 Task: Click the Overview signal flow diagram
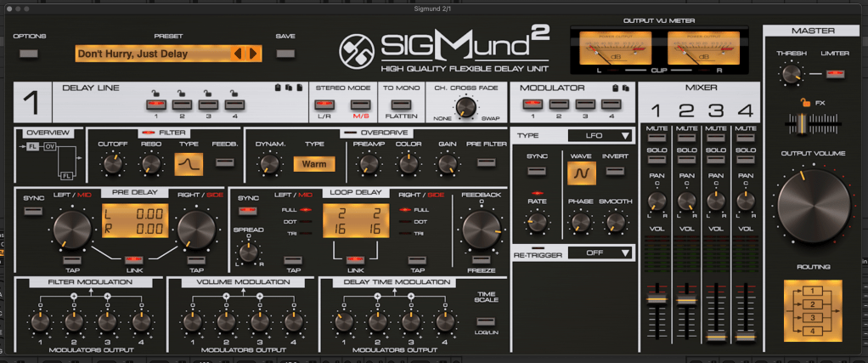48,162
